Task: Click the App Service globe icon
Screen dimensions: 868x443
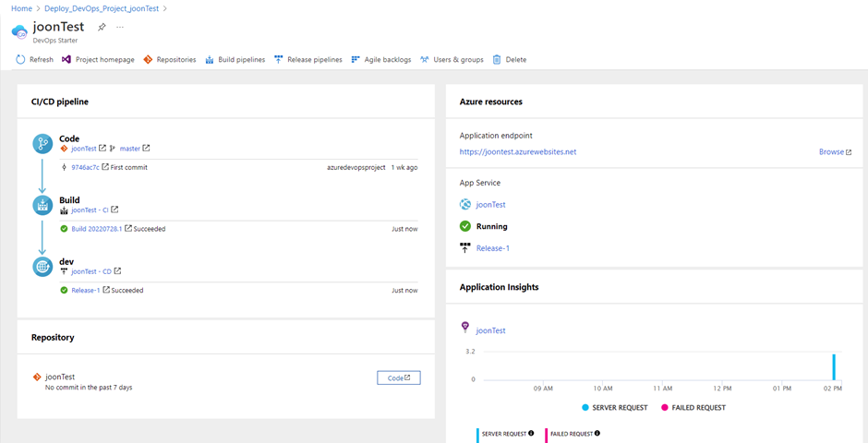Action: (x=465, y=205)
